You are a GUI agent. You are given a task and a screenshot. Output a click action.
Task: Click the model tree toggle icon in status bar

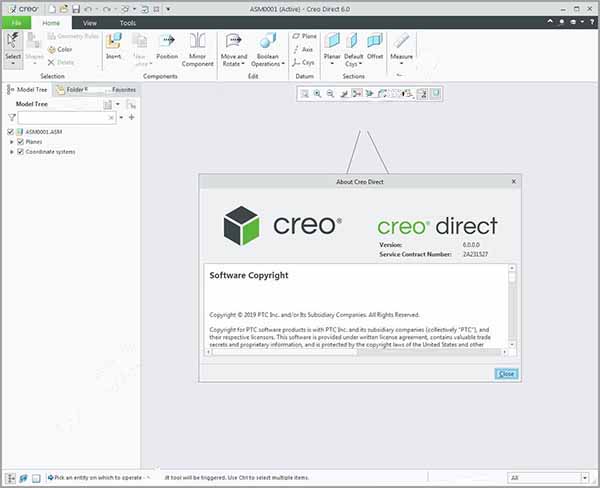10,478
